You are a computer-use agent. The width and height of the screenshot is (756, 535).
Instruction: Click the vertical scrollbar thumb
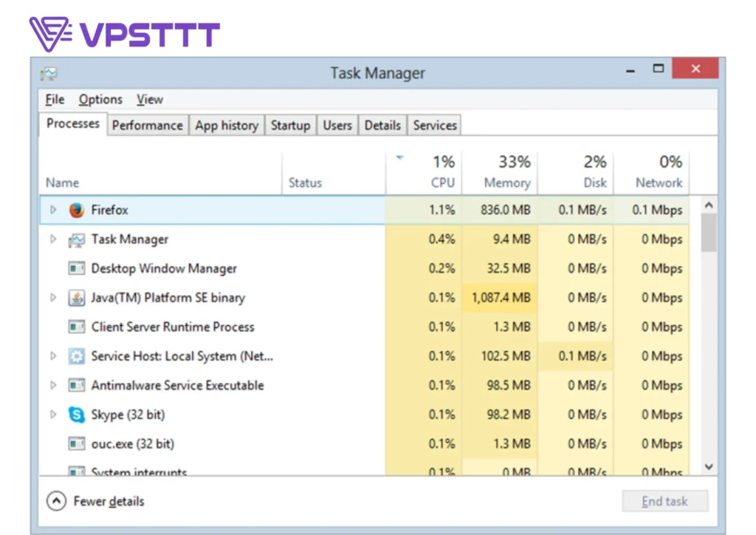[x=708, y=233]
